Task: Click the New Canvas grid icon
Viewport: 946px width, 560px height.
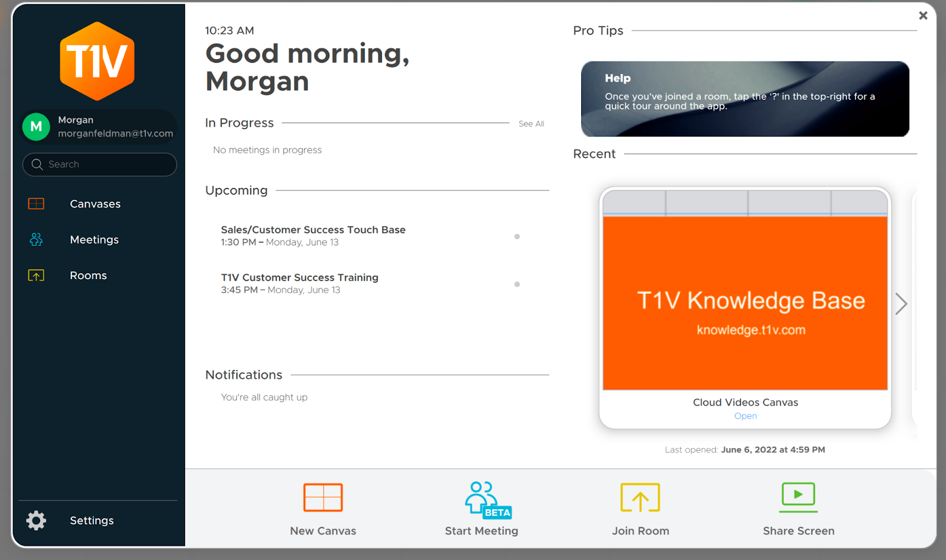Action: point(323,497)
